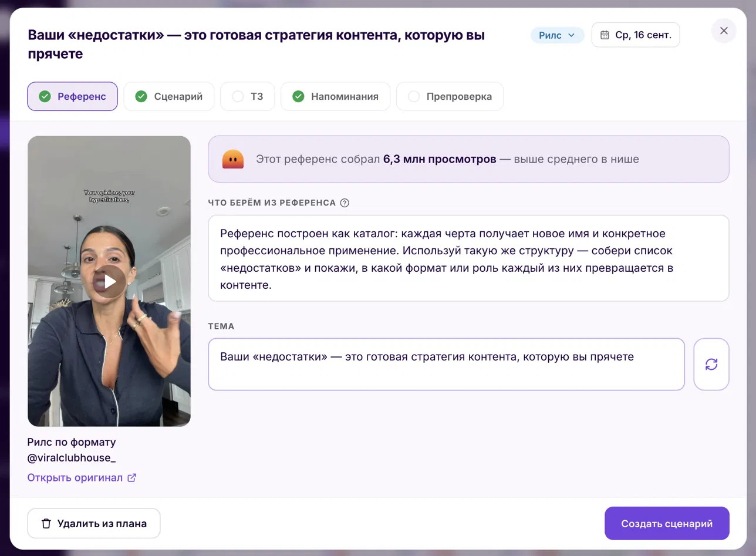Click the @viralclubhouse_ account text
Screen dimensions: 756x556
point(72,458)
